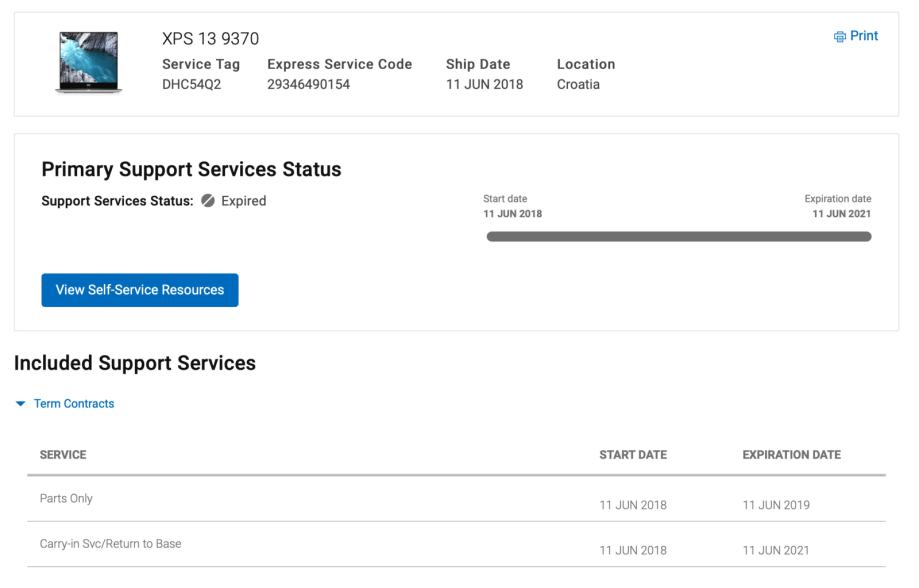Image resolution: width=919 pixels, height=588 pixels.
Task: Click the START DATE column header
Action: 632,455
